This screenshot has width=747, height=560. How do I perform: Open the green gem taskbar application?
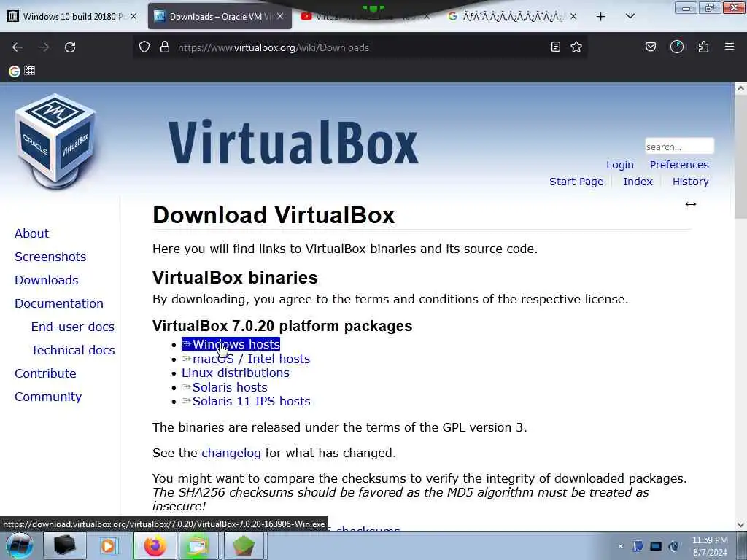click(x=244, y=545)
